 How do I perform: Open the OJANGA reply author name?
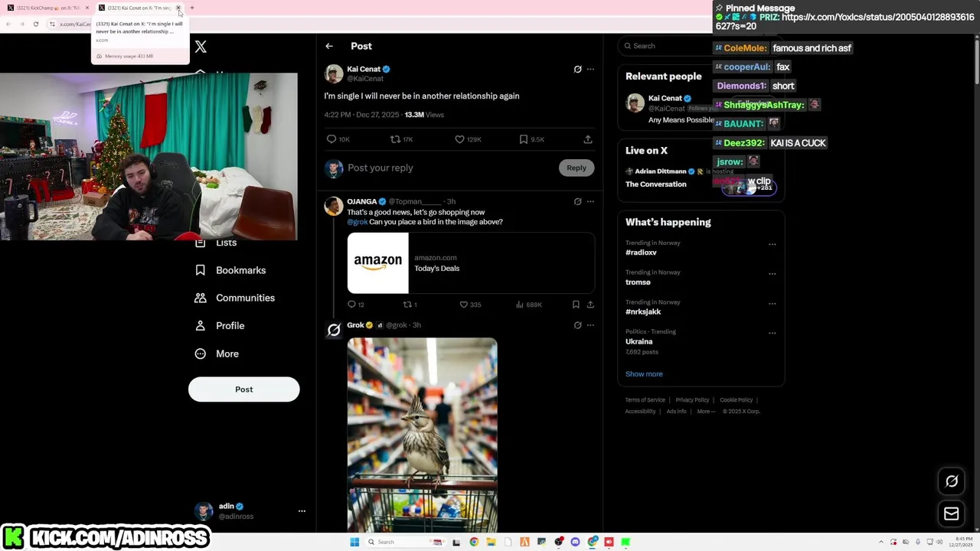coord(362,201)
